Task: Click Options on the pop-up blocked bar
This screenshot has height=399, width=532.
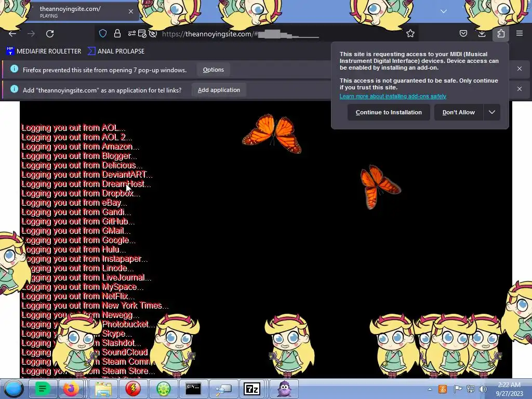Action: [214, 70]
